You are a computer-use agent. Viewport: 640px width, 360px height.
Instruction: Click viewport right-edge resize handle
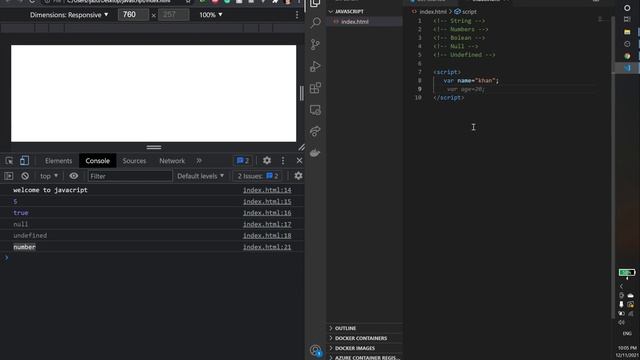click(302, 93)
